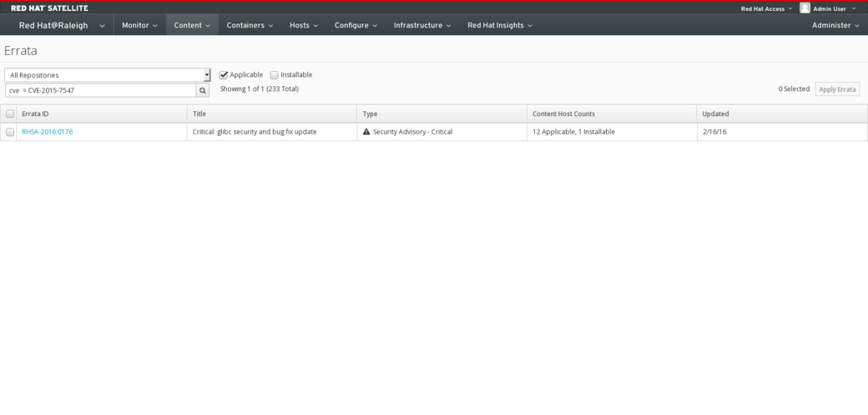Viewport: 868px width, 415px height.
Task: Click the 'Showing 1 of 1 (233 Total)' text
Action: [259, 89]
